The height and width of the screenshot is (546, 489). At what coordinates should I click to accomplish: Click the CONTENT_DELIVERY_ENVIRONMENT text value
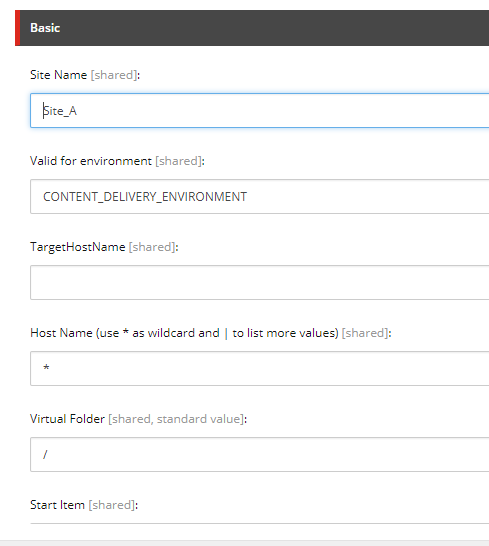tap(145, 197)
